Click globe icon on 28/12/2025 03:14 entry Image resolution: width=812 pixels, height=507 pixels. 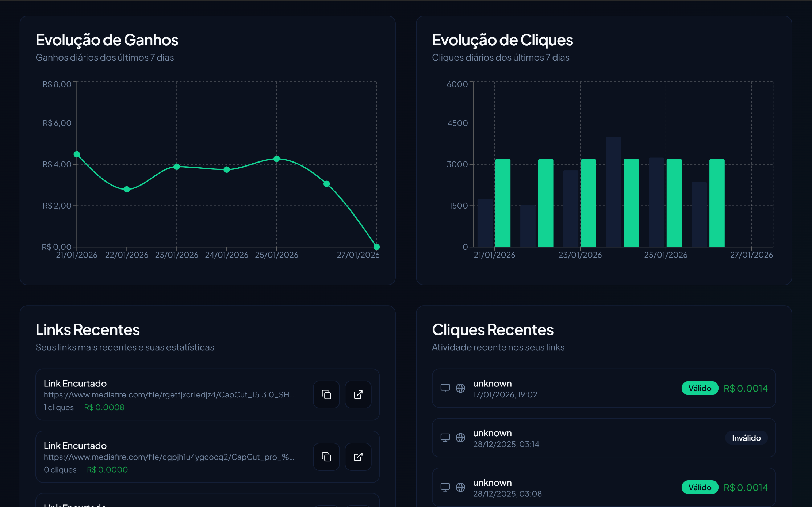[x=460, y=438]
